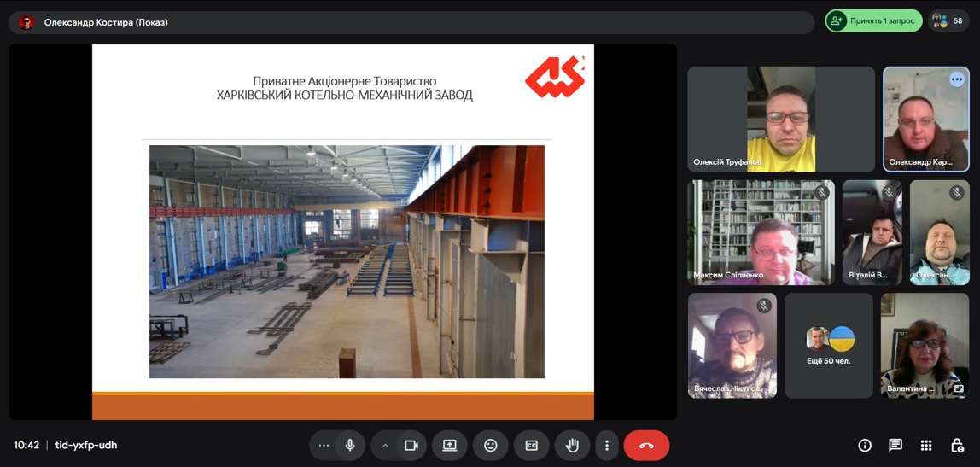Toggle the camera on or off
The width and height of the screenshot is (980, 467).
point(411,445)
